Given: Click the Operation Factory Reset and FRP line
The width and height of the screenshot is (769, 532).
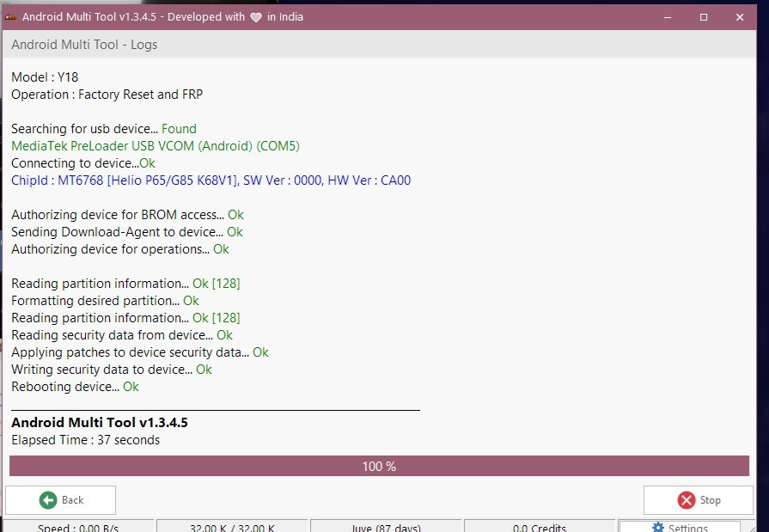Looking at the screenshot, I should pos(107,95).
